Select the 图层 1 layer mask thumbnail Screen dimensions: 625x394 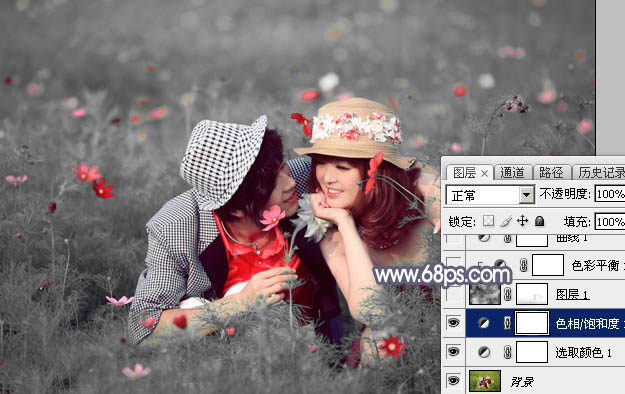tap(532, 294)
